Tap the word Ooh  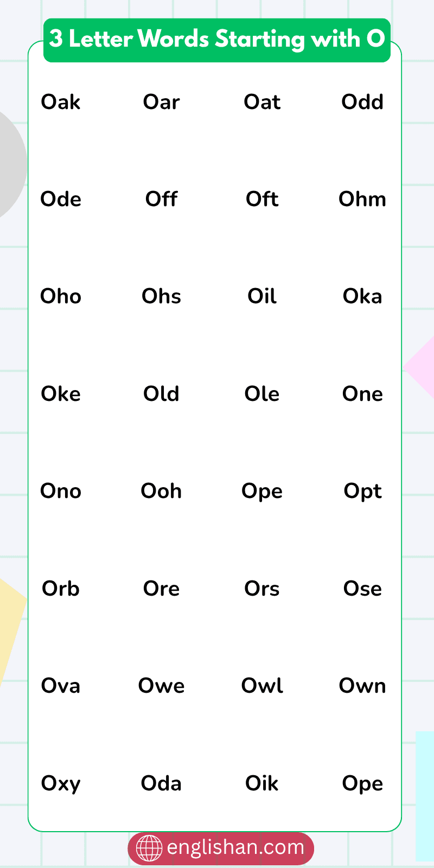161,491
